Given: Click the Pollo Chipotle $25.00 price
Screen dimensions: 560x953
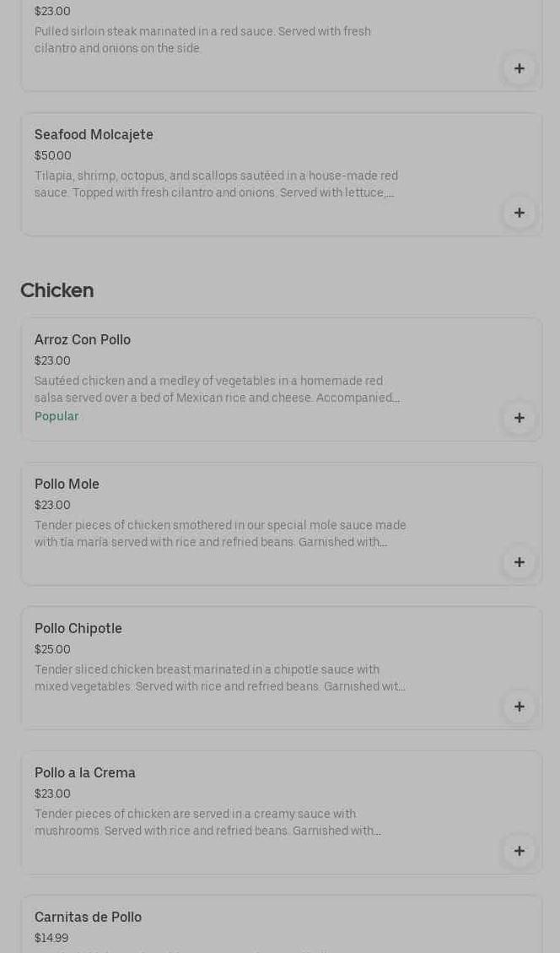Looking at the screenshot, I should pos(52,650).
